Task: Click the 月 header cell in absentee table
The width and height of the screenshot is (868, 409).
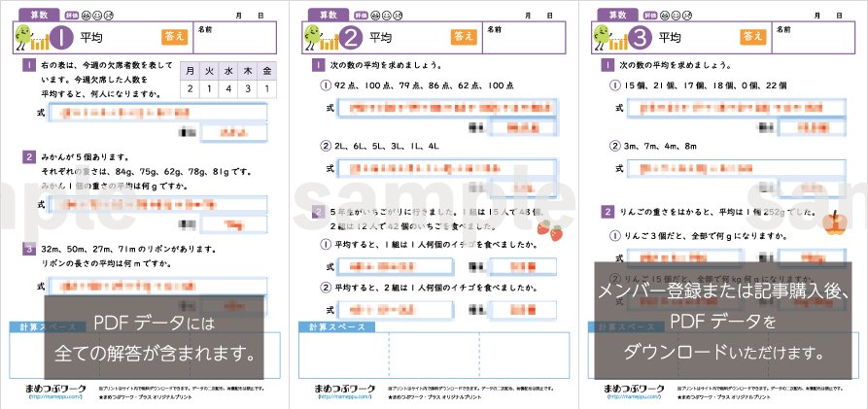Action: click(190, 71)
